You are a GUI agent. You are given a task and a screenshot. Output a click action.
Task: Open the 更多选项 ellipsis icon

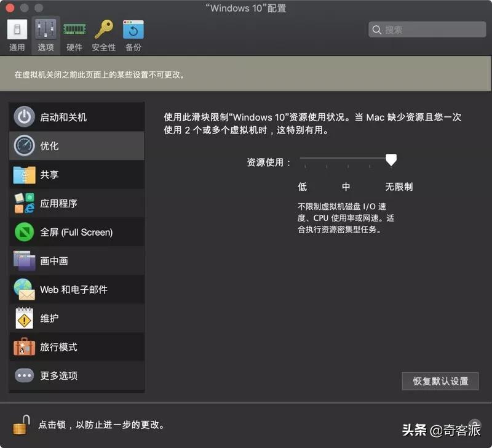25,375
